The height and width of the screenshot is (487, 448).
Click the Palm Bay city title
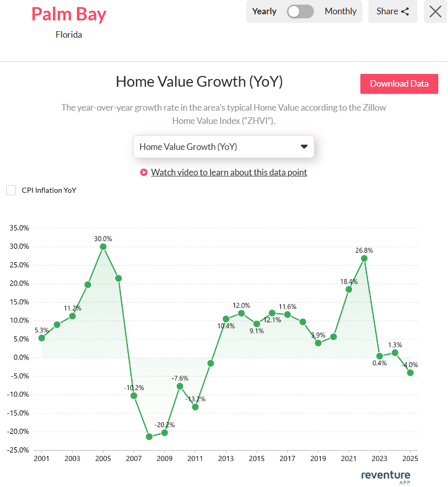(69, 14)
